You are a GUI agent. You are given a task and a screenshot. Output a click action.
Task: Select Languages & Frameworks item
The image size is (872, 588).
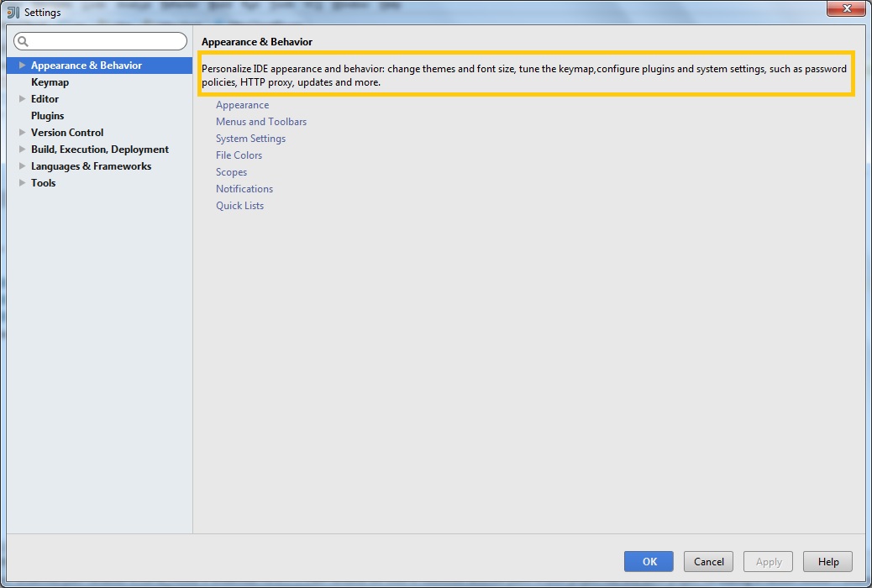(x=92, y=165)
